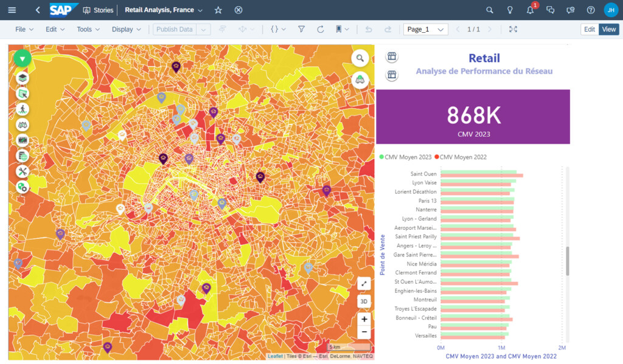Click the chart's vertical scrollbar thumb
623x364 pixels.
coord(568,261)
